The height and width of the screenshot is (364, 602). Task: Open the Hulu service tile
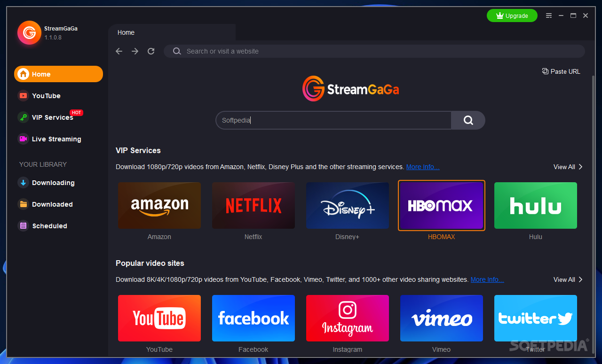click(x=536, y=206)
